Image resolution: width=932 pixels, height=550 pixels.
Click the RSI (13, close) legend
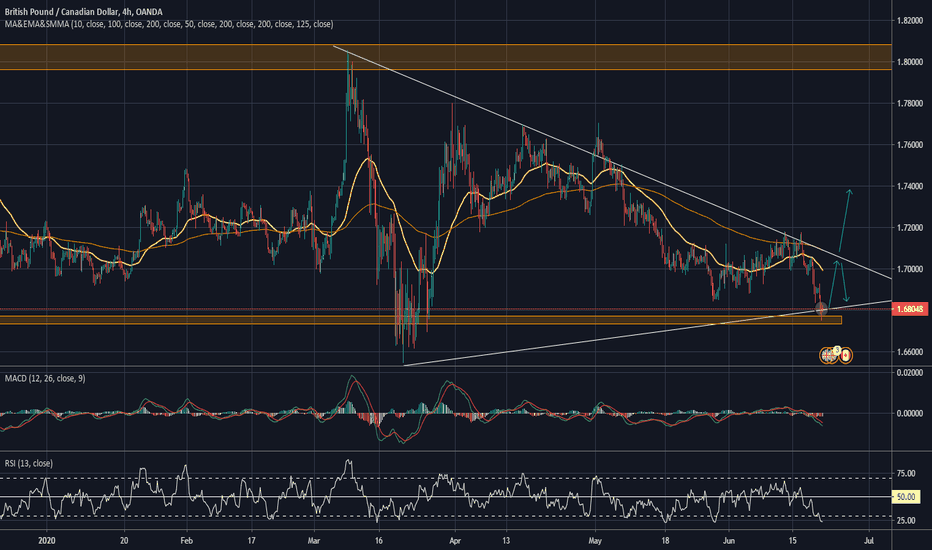(29, 463)
